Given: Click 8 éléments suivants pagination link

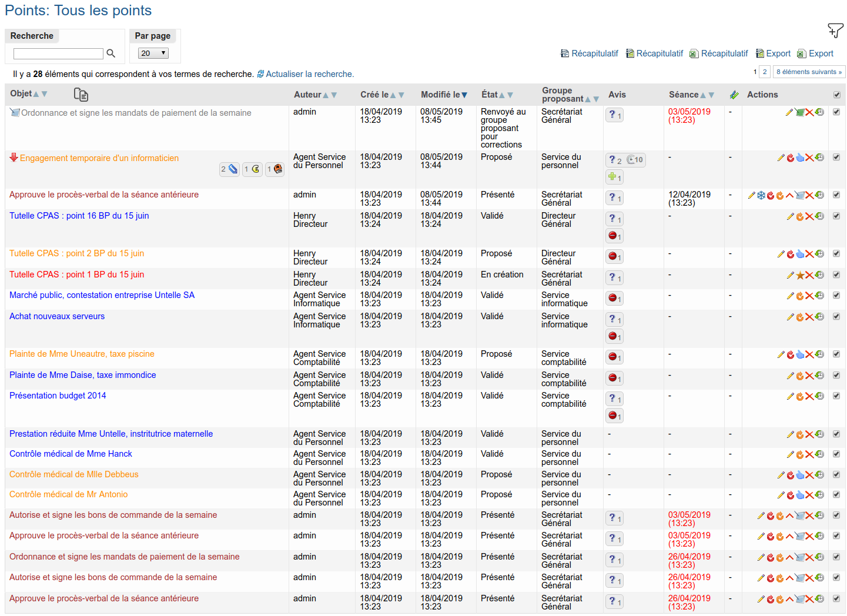Looking at the screenshot, I should (x=809, y=72).
